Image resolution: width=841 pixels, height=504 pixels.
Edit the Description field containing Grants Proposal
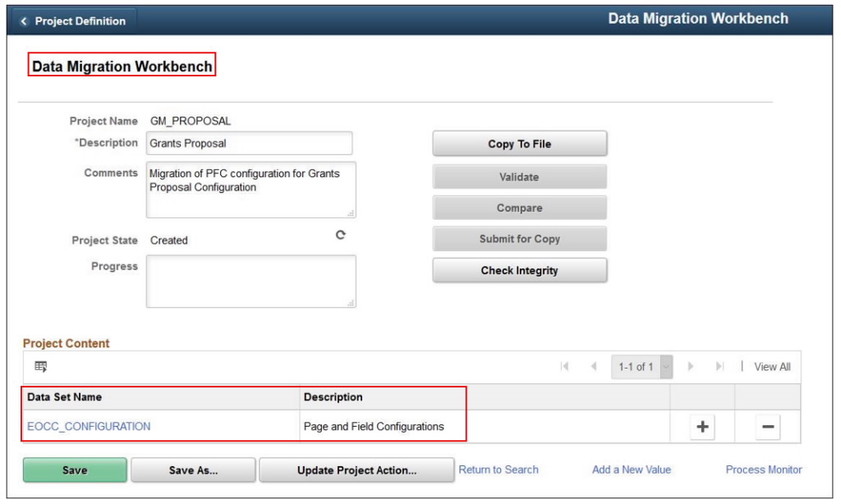coord(249,143)
